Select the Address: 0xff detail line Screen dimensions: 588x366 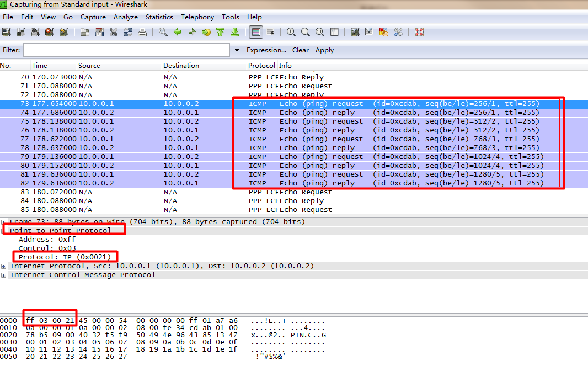pyautogui.click(x=47, y=240)
